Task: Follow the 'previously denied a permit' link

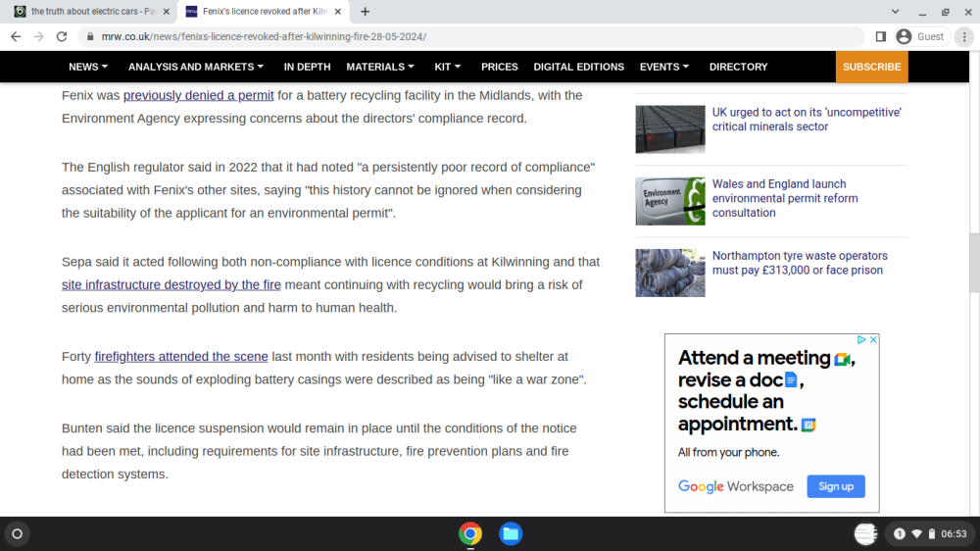Action: tap(198, 96)
